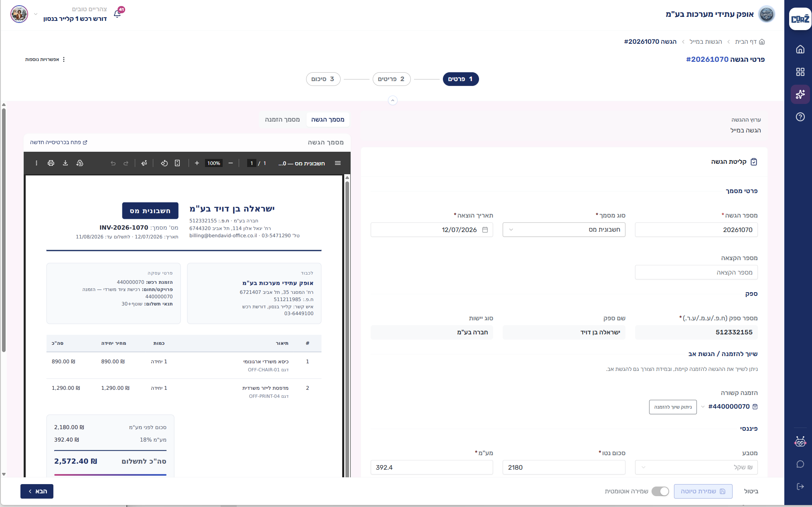Image resolution: width=812 pixels, height=507 pixels.
Task: Save the PDF to Drive icon
Action: point(80,163)
